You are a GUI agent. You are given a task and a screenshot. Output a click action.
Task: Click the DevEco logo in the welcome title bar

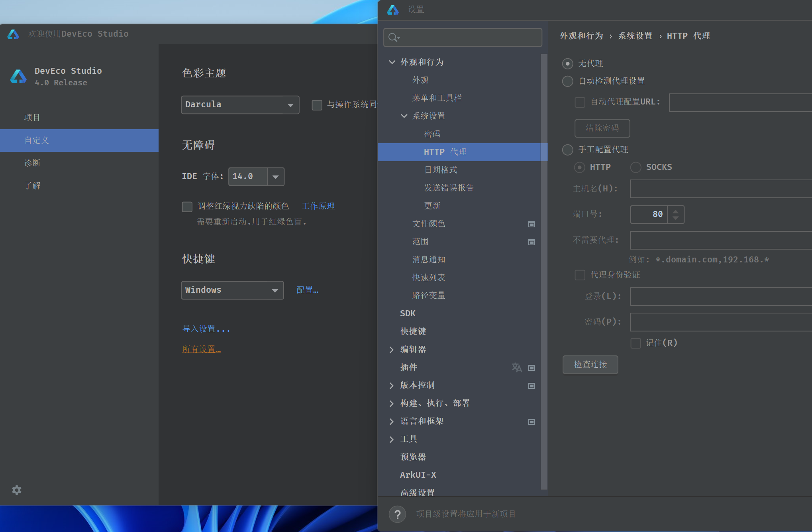13,34
